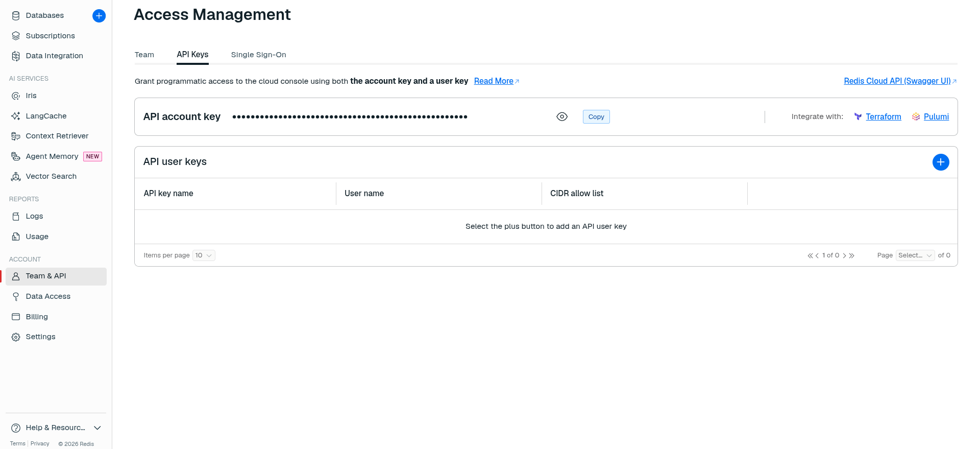Viewport: 980px width, 449px height.
Task: Click the Logs icon under Reports
Action: click(16, 216)
